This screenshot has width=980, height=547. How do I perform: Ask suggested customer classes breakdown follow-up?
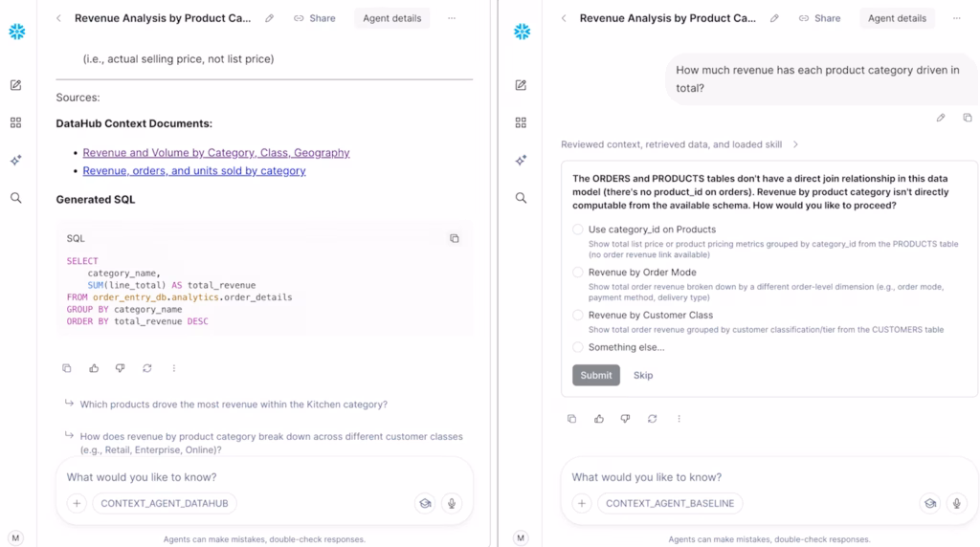pyautogui.click(x=271, y=443)
